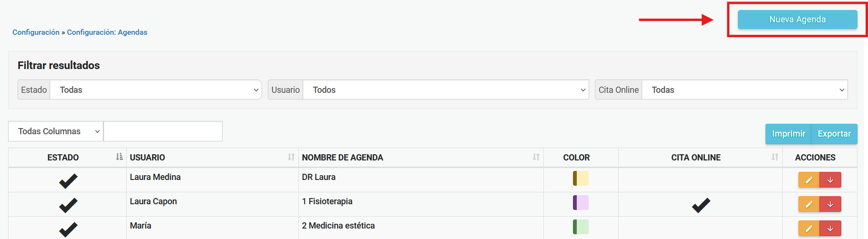Go to Configuración breadcrumb link

(36, 32)
